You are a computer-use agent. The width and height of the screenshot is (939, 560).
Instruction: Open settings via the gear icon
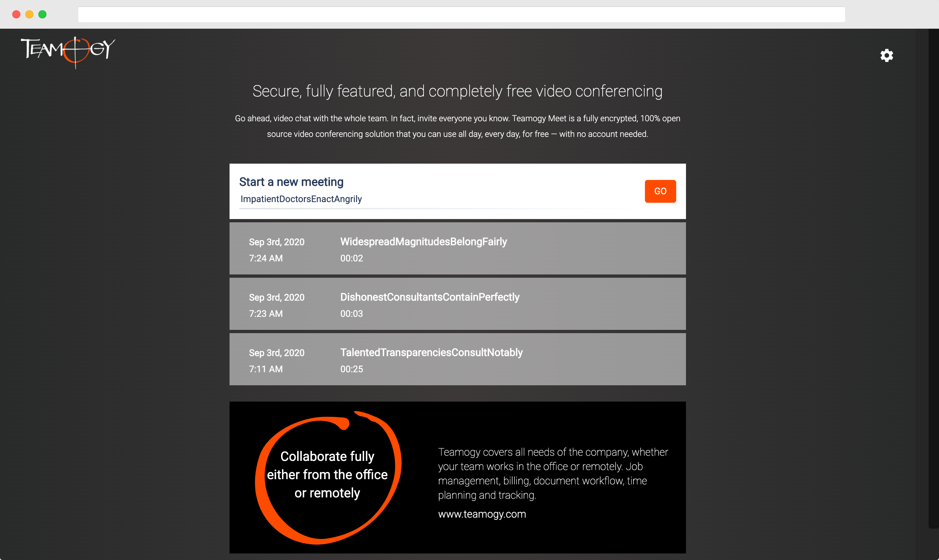coord(887,55)
